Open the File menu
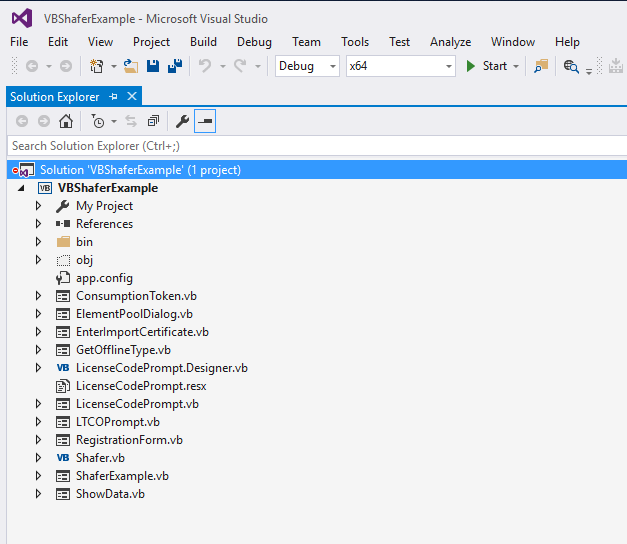Screen dimensions: 627x544 click(19, 42)
